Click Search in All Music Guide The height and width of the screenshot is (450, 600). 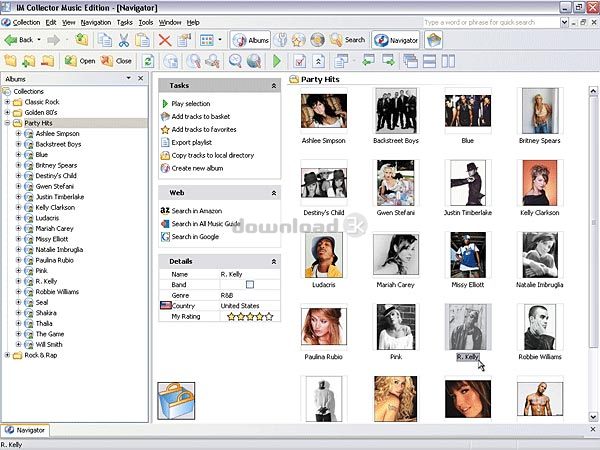[x=206, y=224]
